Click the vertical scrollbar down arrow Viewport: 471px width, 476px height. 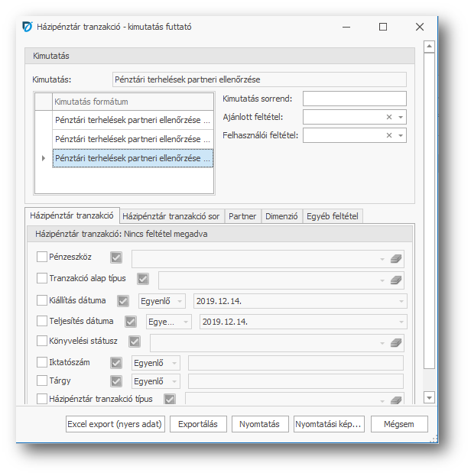pos(429,397)
